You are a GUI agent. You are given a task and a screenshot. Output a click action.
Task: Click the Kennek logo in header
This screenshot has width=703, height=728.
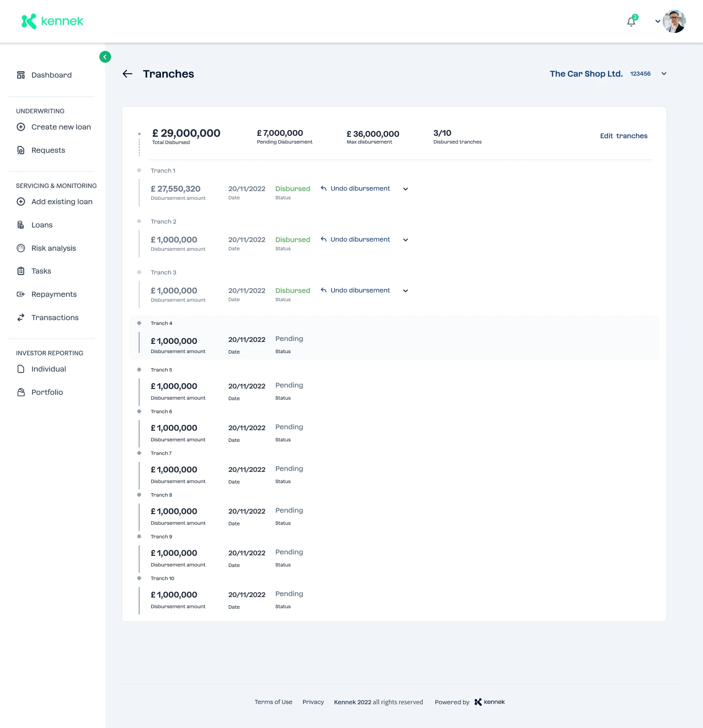(52, 21)
